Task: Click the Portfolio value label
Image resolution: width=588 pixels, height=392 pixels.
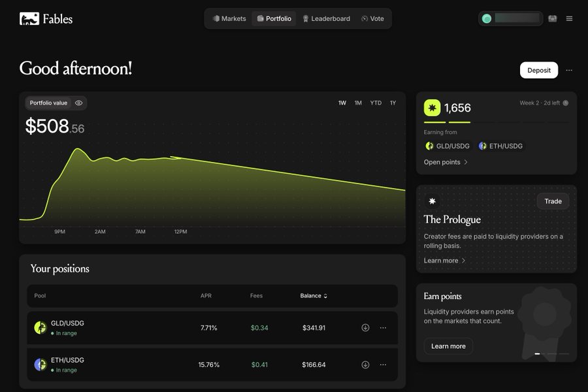Action: (48, 103)
